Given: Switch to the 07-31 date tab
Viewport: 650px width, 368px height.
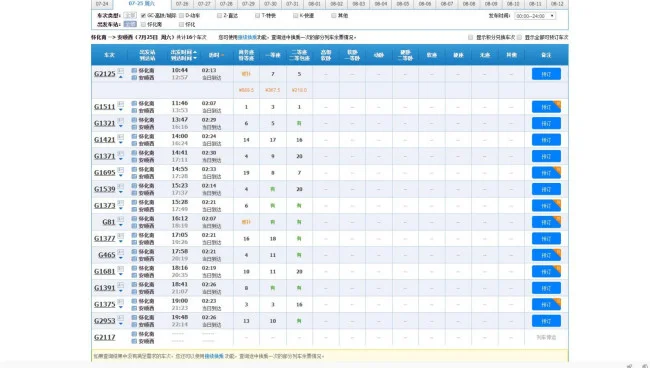Looking at the screenshot, I should (292, 4).
